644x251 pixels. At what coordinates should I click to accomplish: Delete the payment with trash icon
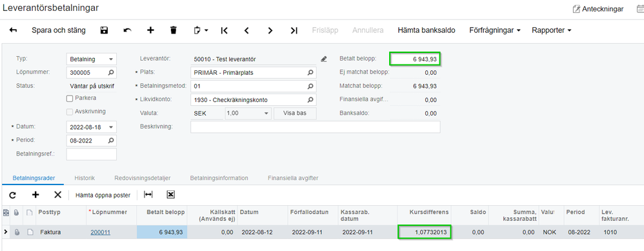click(174, 30)
